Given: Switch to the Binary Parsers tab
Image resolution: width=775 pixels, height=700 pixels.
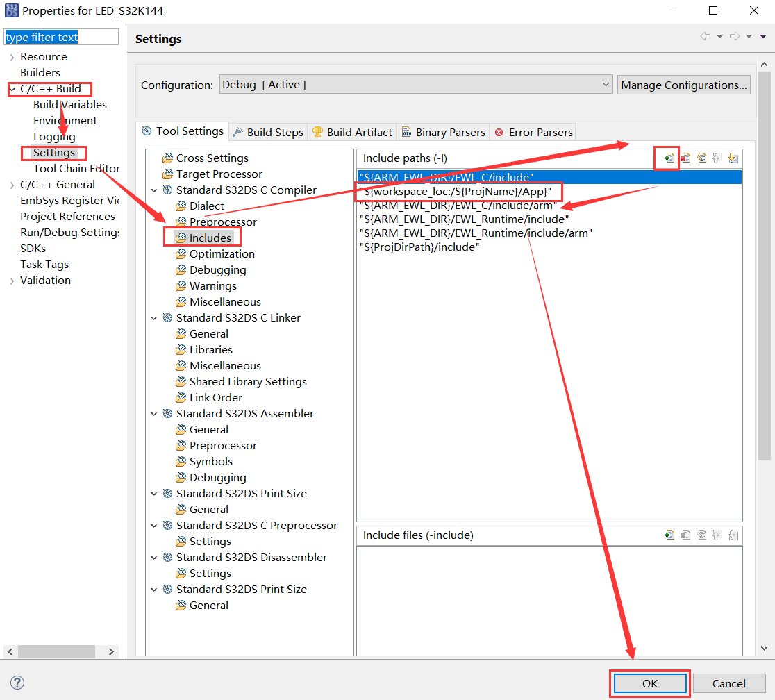Looking at the screenshot, I should tap(443, 132).
